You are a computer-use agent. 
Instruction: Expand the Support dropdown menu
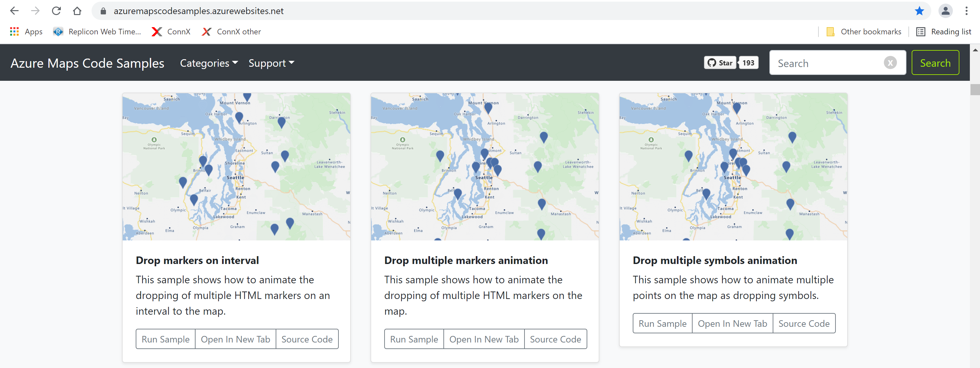(x=271, y=63)
